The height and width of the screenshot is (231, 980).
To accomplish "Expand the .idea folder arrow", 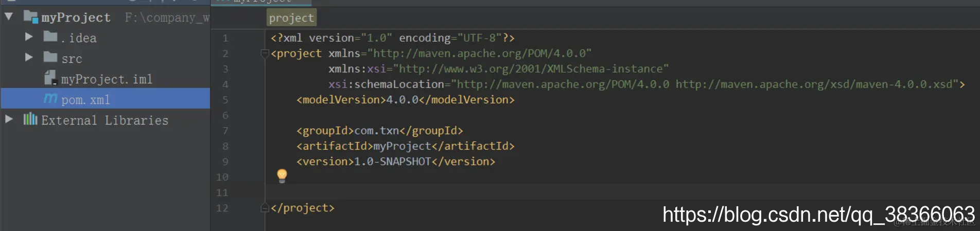I will pos(29,37).
